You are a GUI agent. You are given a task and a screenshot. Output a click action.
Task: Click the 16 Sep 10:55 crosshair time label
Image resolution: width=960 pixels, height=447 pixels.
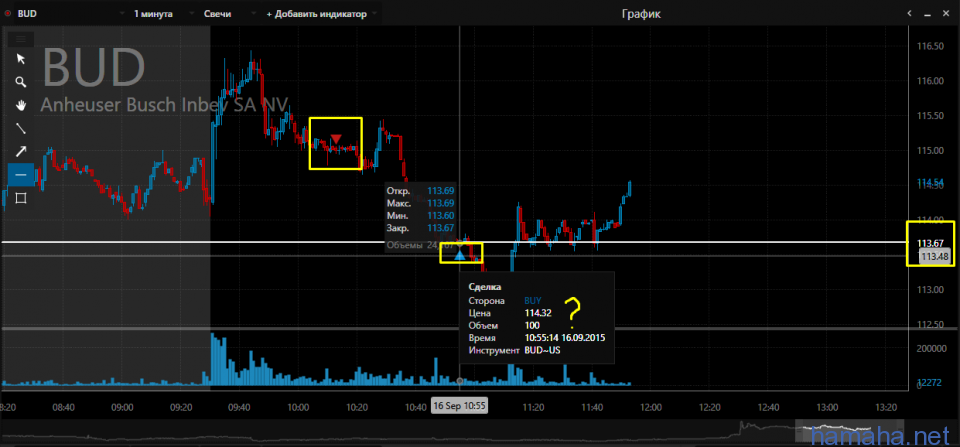459,405
